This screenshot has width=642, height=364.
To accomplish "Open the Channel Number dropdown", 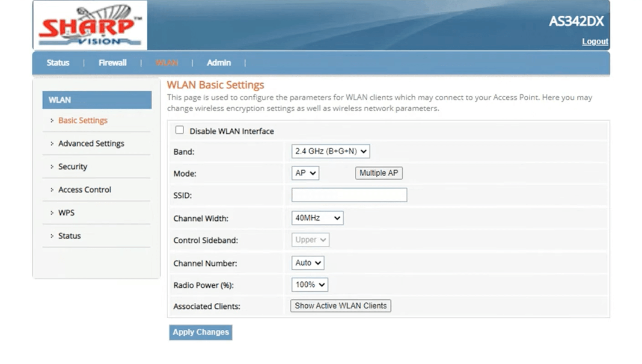I will 308,263.
